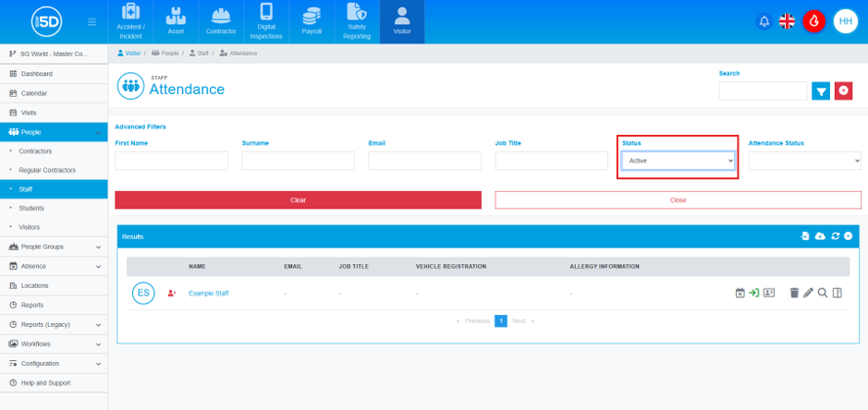Click the import file icon in Results header
The height and width of the screenshot is (410, 868).
tap(805, 236)
